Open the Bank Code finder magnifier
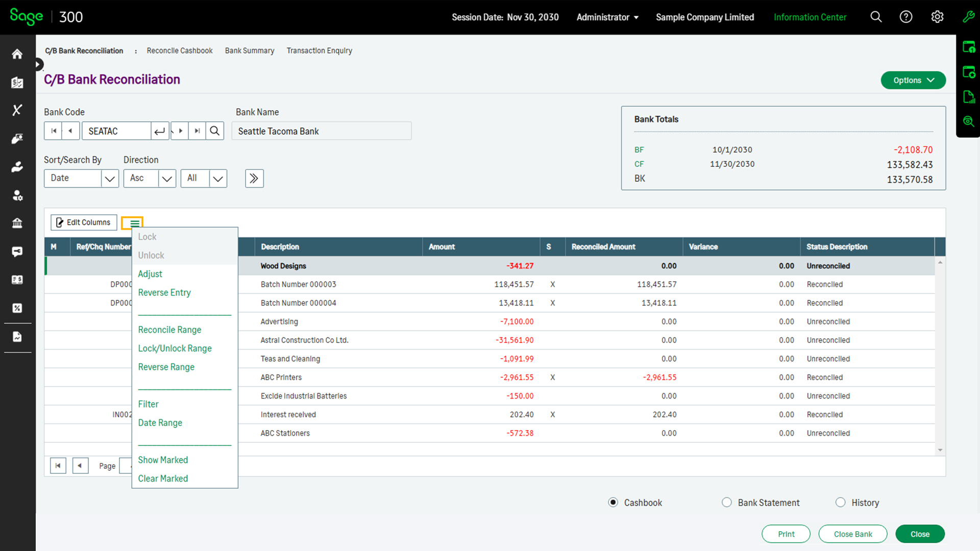980x551 pixels. point(214,131)
